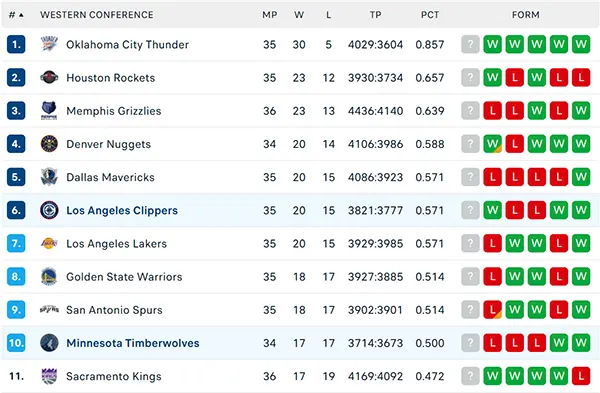This screenshot has height=393, width=600.
Task: Toggle rank sort arrow in # column
Action: coord(21,15)
